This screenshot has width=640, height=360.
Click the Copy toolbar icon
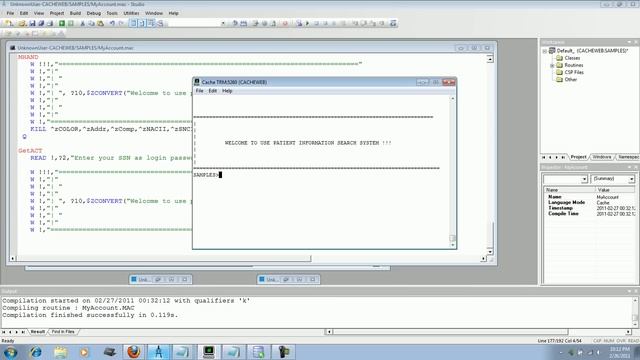pos(91,24)
